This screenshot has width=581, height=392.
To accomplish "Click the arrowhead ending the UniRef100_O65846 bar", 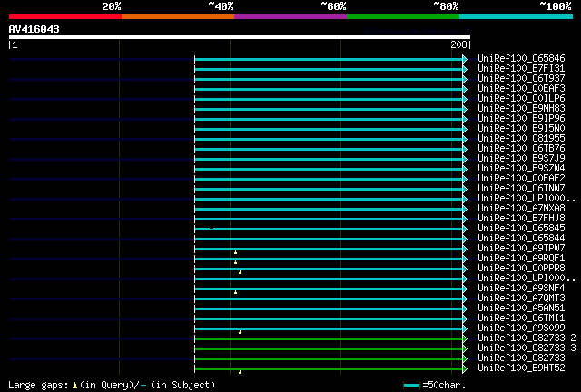I will pos(465,59).
